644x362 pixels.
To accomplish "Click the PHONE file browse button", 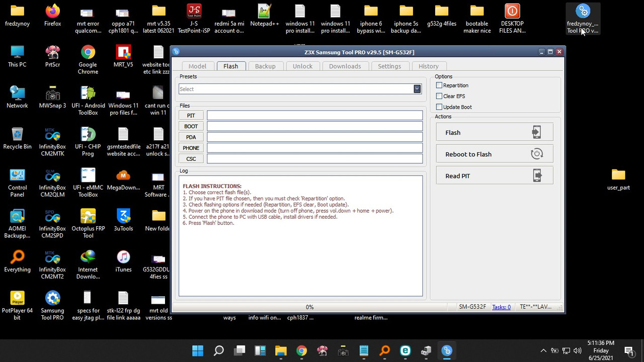I will pos(191,148).
